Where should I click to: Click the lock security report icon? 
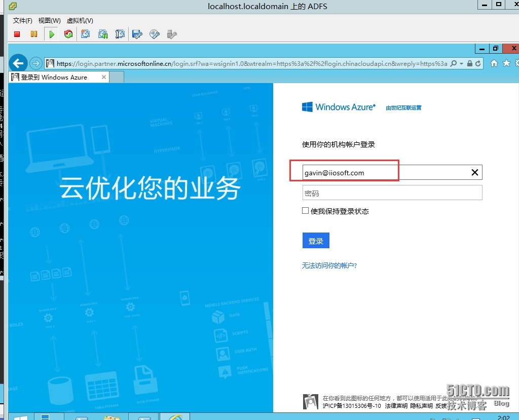[x=470, y=63]
